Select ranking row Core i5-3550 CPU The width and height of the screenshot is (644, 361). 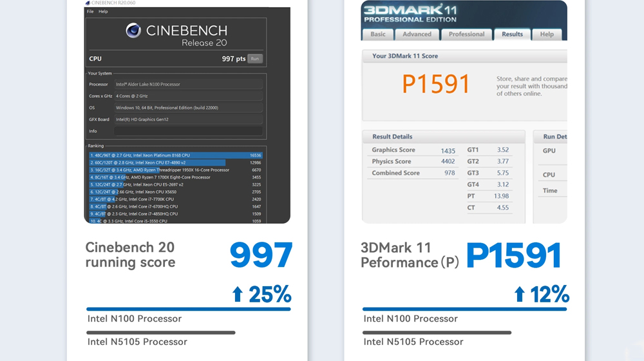pos(176,221)
